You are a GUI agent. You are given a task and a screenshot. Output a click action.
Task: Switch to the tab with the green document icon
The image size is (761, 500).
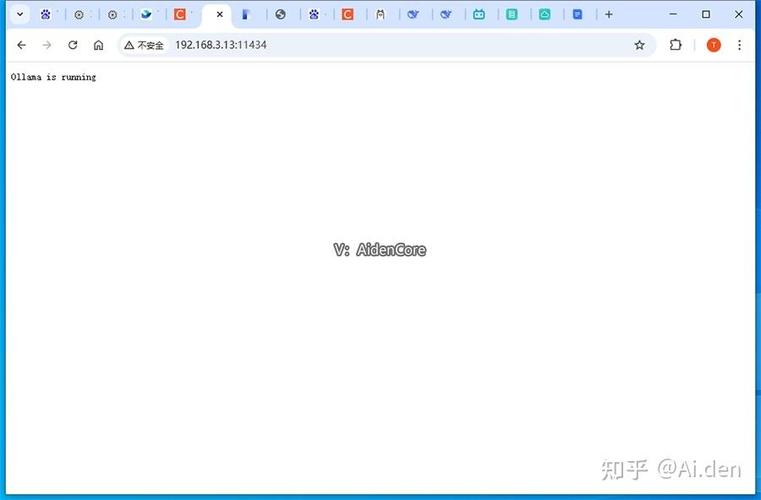point(512,15)
